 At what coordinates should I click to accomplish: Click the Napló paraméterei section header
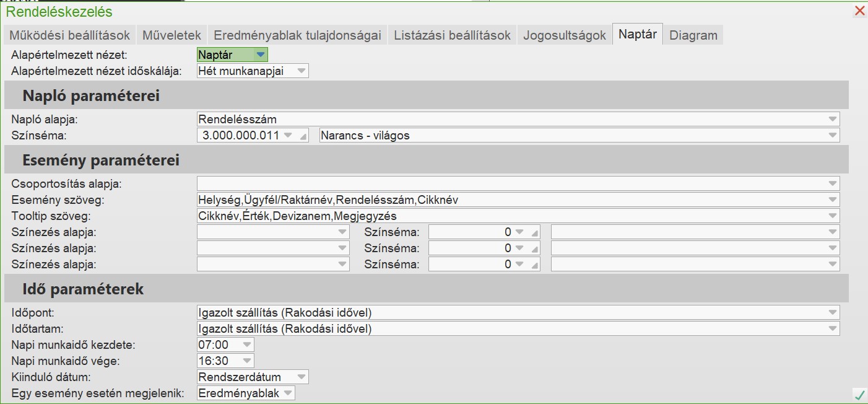[x=426, y=96]
